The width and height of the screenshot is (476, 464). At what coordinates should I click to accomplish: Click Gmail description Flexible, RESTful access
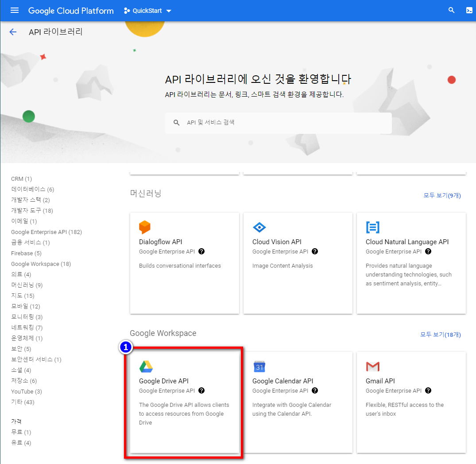tap(405, 409)
